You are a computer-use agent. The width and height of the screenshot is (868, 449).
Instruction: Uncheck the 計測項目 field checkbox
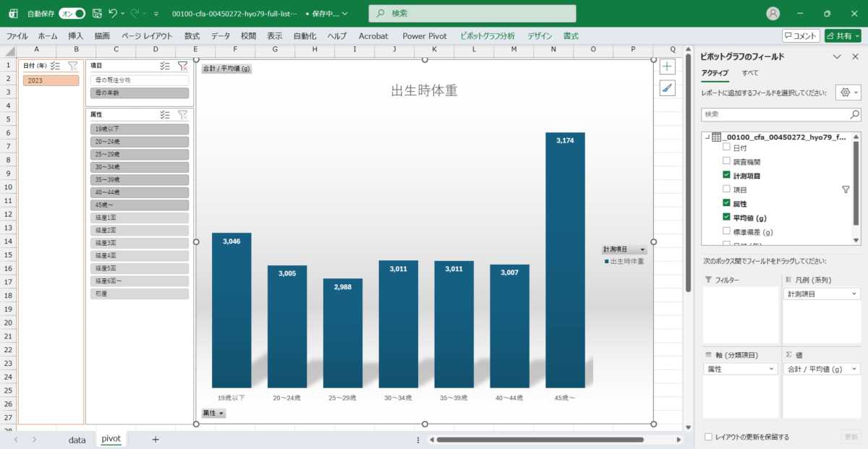coord(726,176)
